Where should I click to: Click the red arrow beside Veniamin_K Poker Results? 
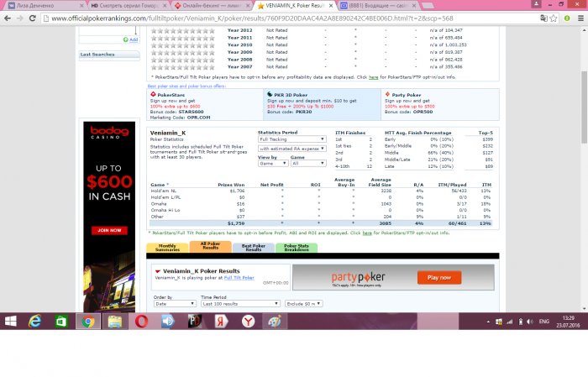pos(158,271)
